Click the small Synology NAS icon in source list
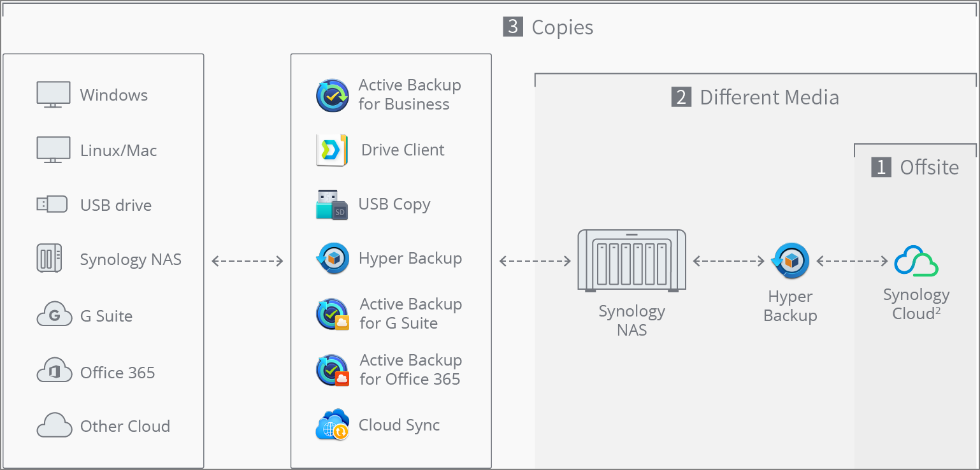 tap(49, 259)
